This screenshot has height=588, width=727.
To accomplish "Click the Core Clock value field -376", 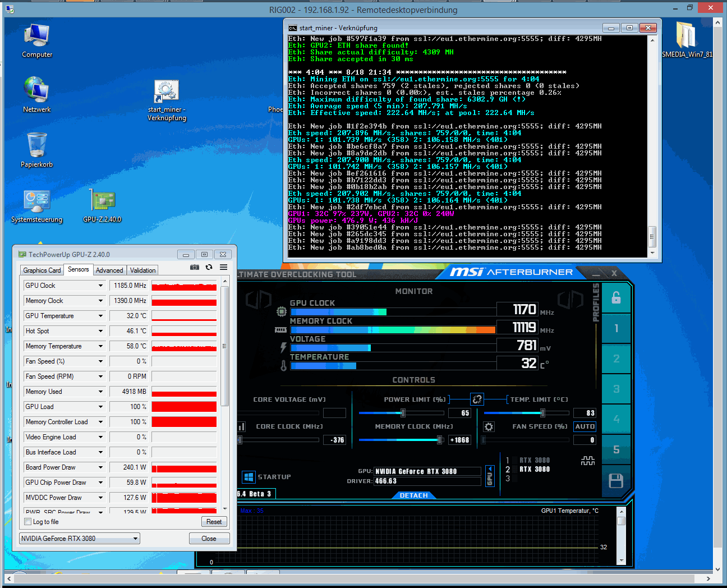I will pyautogui.click(x=335, y=440).
